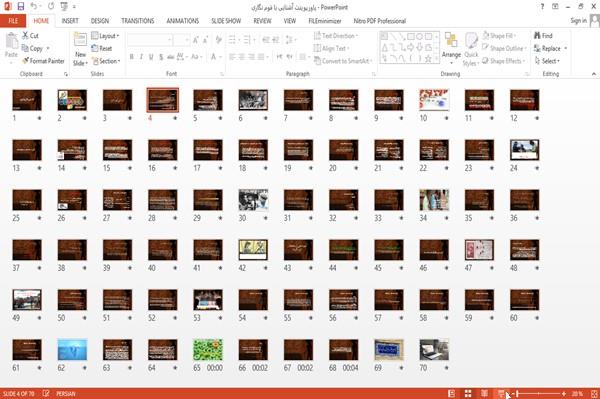The image size is (600, 399).
Task: Toggle Bold formatting
Action: [x=131, y=57]
